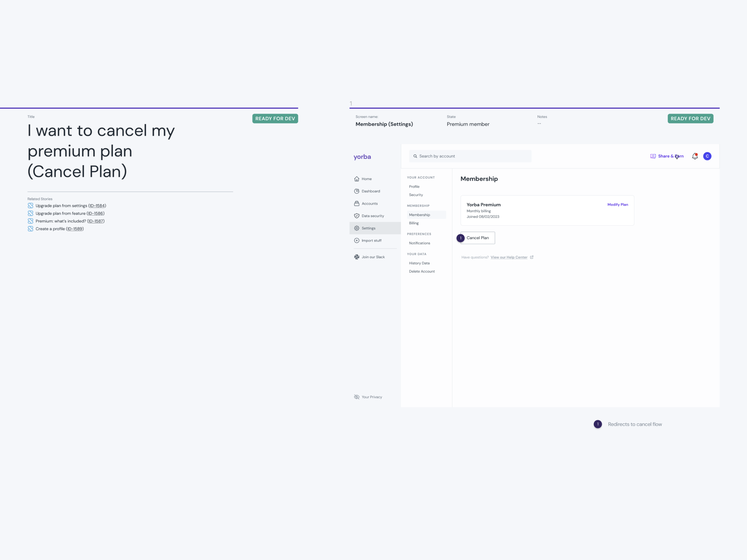Open Notifications preferences item
Screen dimensions: 747x560
click(x=419, y=243)
